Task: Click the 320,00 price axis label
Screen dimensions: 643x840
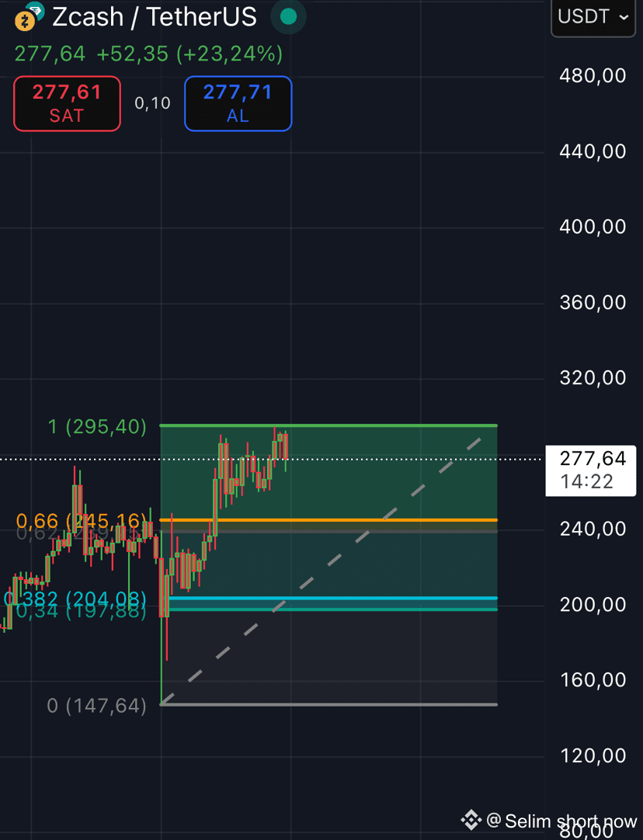Action: 593,378
